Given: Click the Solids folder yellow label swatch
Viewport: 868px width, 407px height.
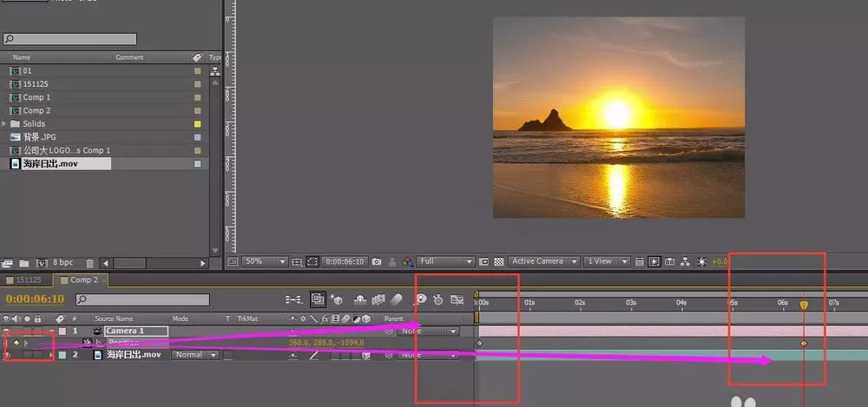Looking at the screenshot, I should tap(198, 123).
